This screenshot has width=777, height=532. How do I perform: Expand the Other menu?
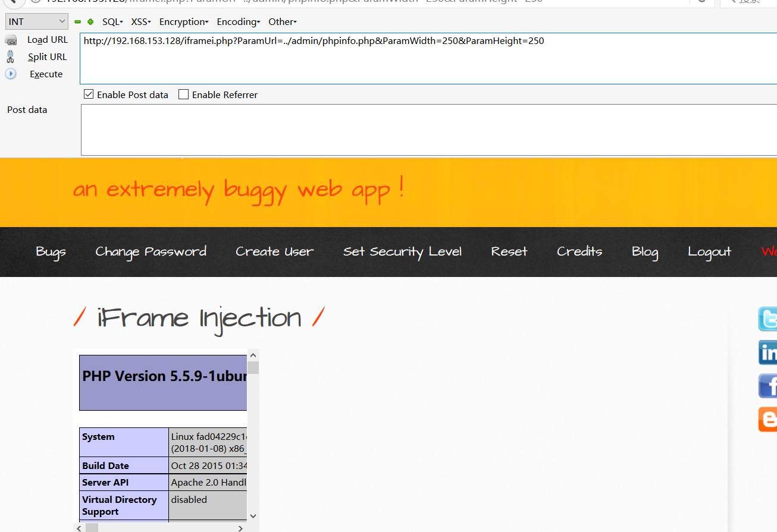coord(283,22)
